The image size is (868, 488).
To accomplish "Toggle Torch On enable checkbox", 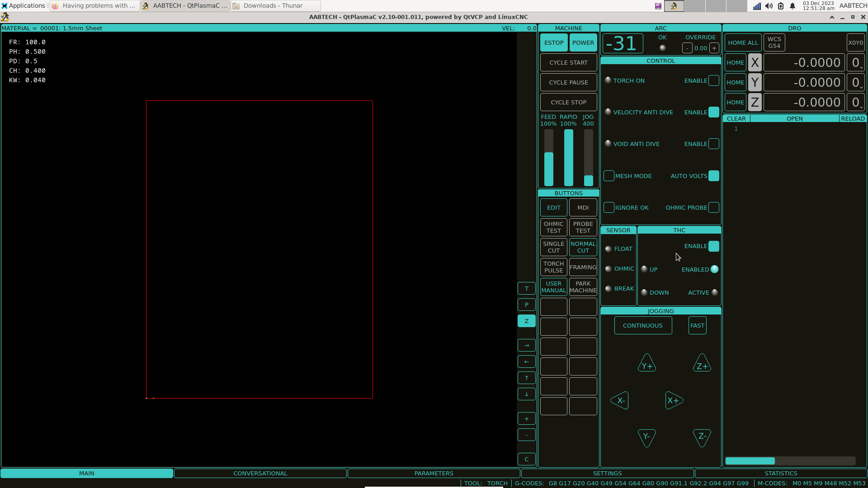I will coord(714,80).
